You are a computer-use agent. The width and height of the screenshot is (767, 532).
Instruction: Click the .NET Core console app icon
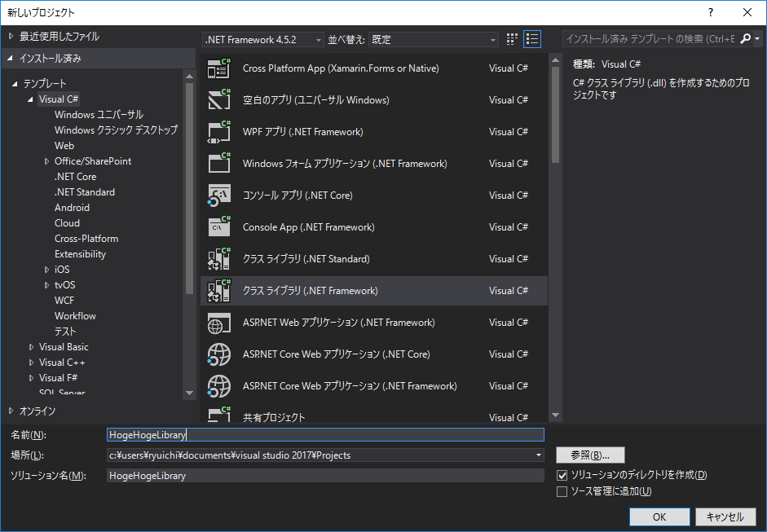pyautogui.click(x=218, y=195)
